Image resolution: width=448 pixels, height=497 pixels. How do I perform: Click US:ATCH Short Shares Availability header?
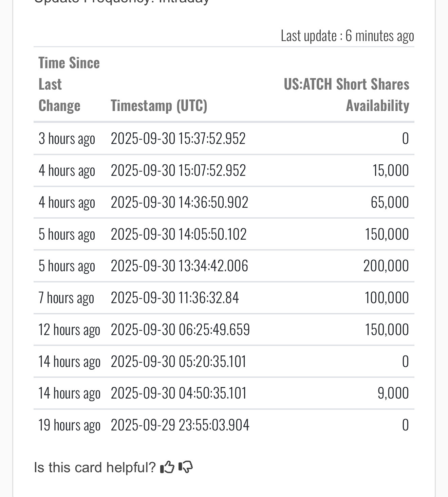347,95
